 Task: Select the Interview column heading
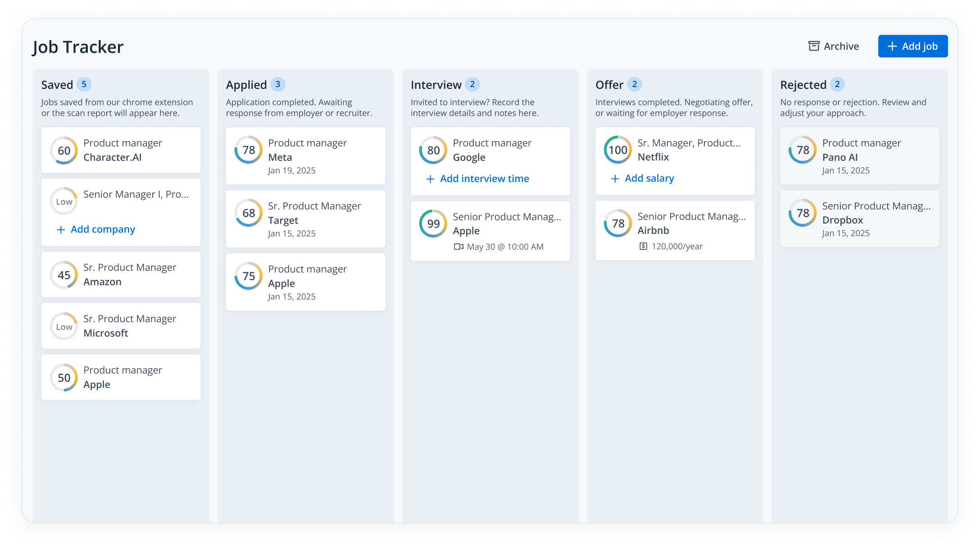436,85
